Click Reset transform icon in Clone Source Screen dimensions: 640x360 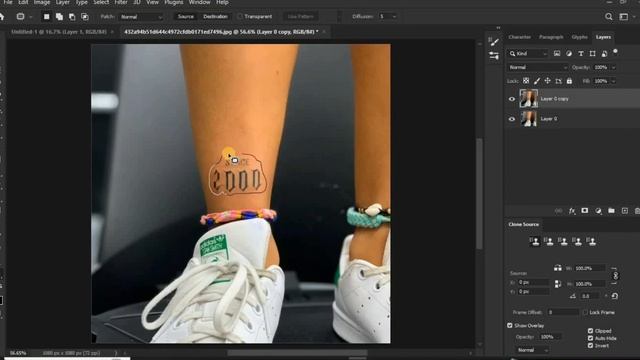(x=615, y=296)
